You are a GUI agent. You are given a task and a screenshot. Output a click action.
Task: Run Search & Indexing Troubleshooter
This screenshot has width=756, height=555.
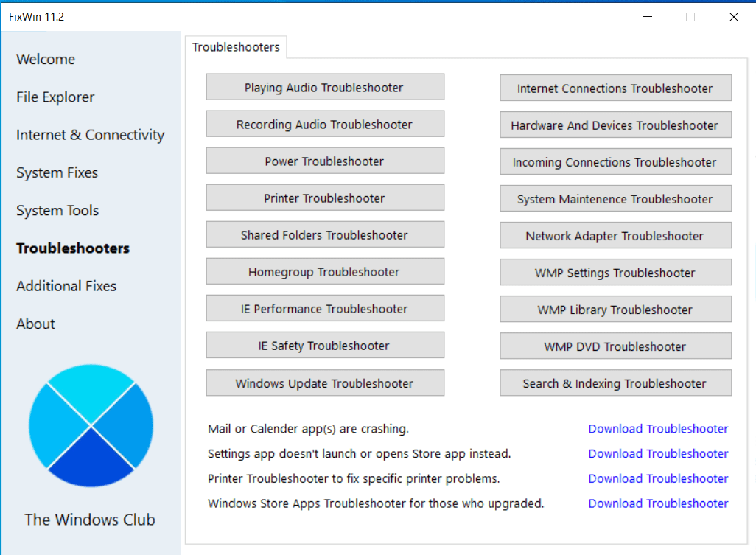pos(616,383)
